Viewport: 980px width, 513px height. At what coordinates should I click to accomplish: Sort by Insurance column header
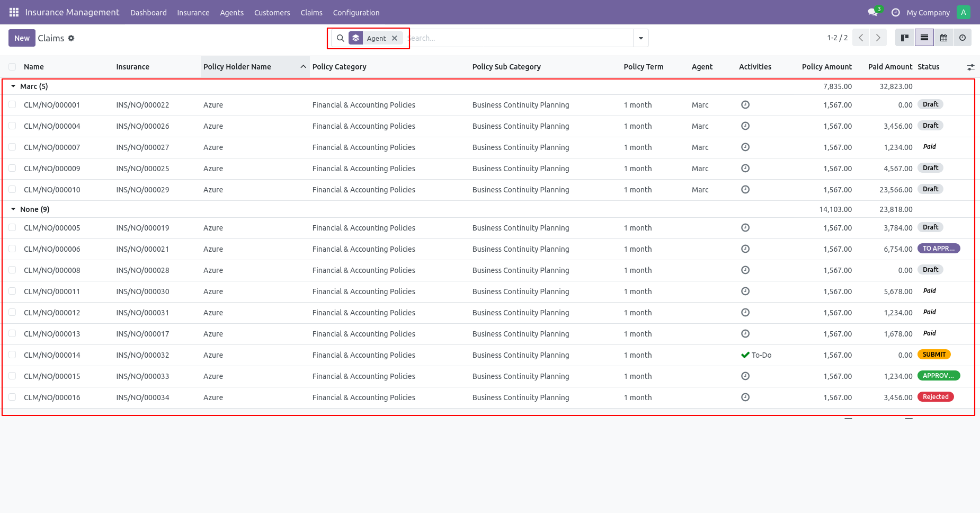click(133, 67)
